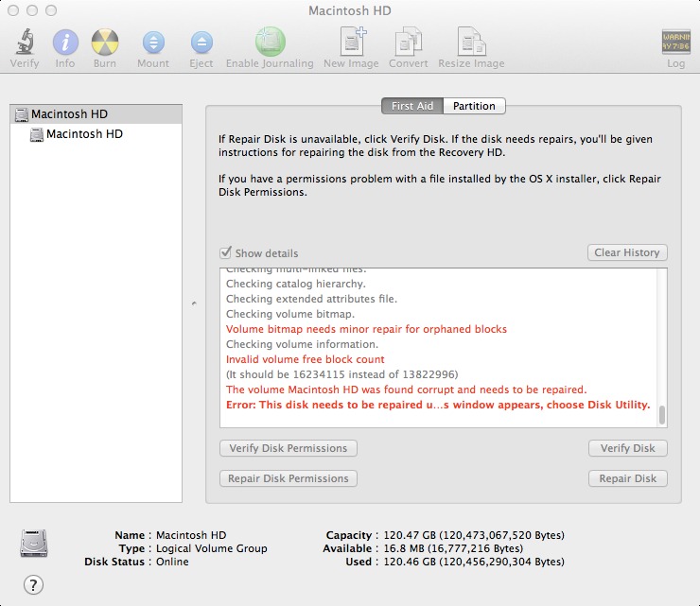This screenshot has width=700, height=606.
Task: Click the 'Checking extended attributes file.' log line
Action: pos(311,299)
